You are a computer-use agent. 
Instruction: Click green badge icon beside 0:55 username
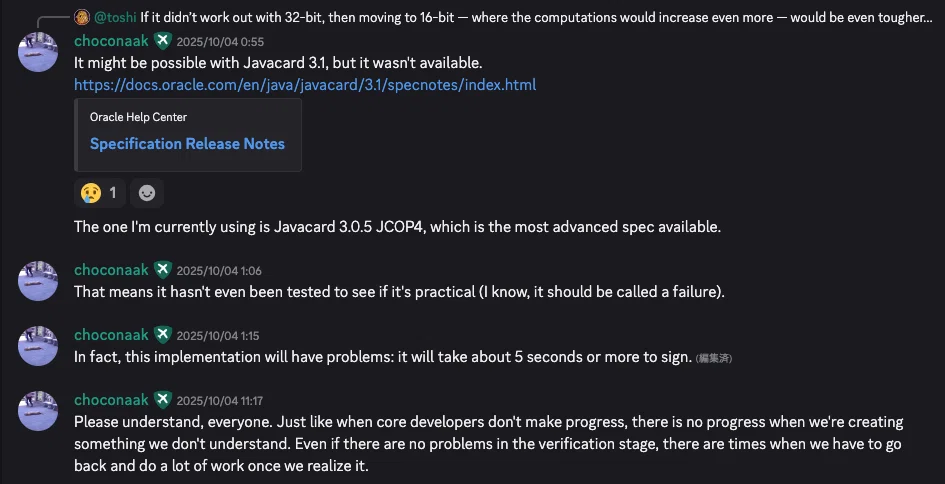point(163,41)
